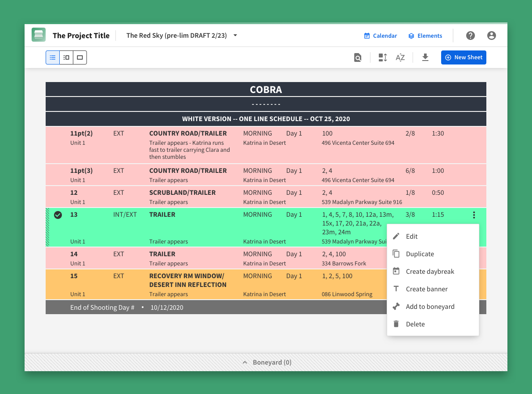
Task: Click the row height adjust icon
Action: click(x=383, y=57)
